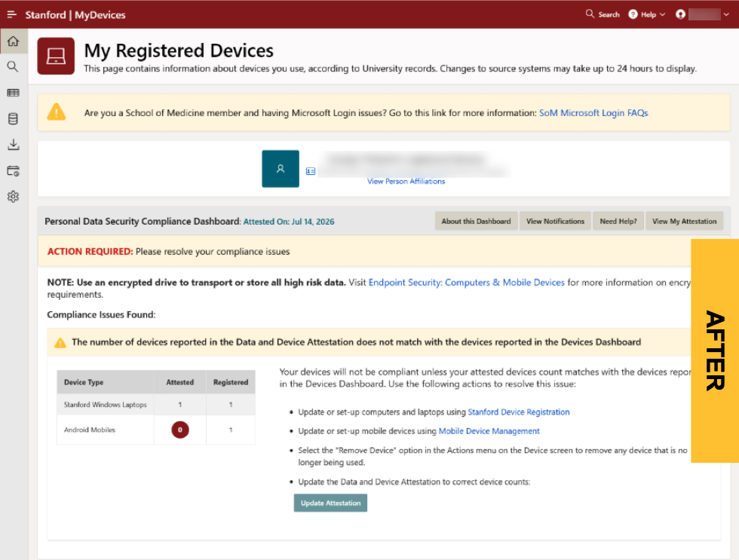Click Compliance Issues Found heading
Viewport: 739px width, 560px height.
coord(101,314)
